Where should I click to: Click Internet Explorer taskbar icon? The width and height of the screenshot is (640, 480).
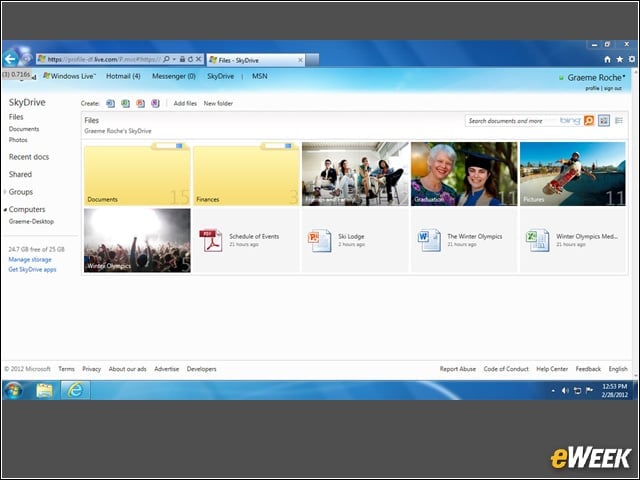[x=75, y=390]
